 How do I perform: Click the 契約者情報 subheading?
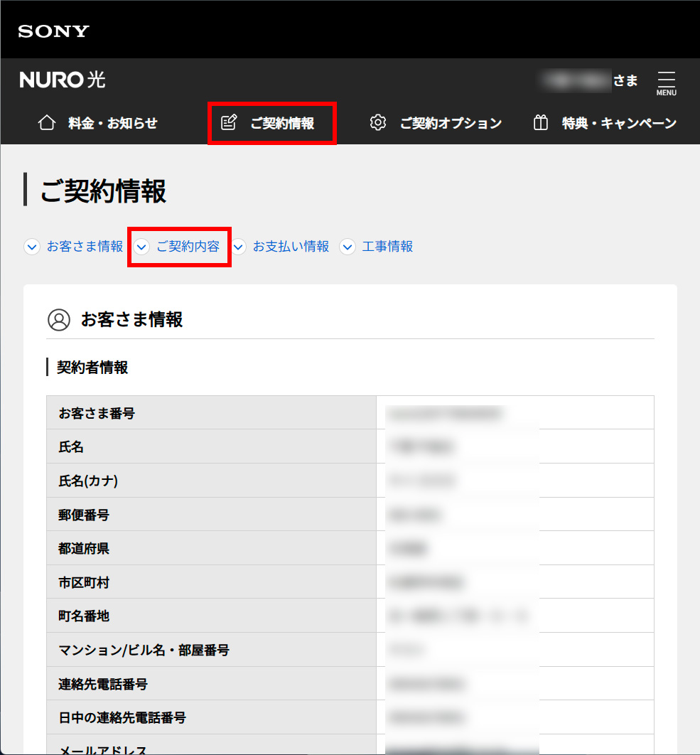tap(92, 368)
